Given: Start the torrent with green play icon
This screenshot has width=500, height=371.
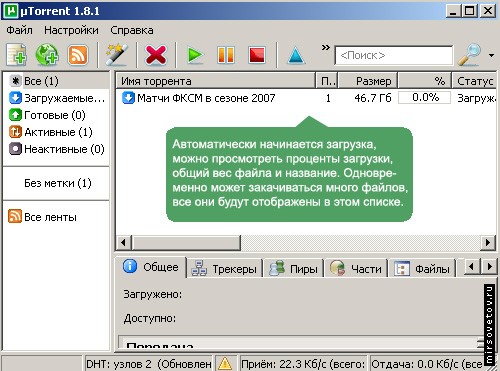Looking at the screenshot, I should point(195,55).
